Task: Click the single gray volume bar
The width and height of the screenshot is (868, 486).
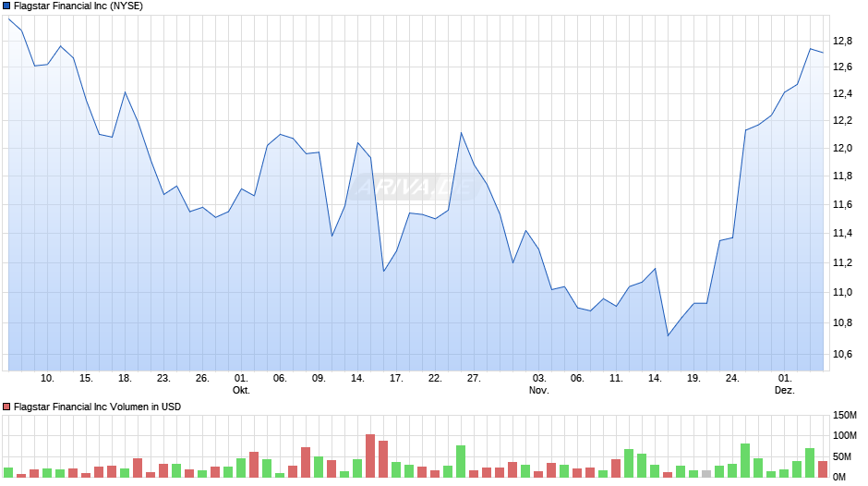Action: [x=706, y=474]
